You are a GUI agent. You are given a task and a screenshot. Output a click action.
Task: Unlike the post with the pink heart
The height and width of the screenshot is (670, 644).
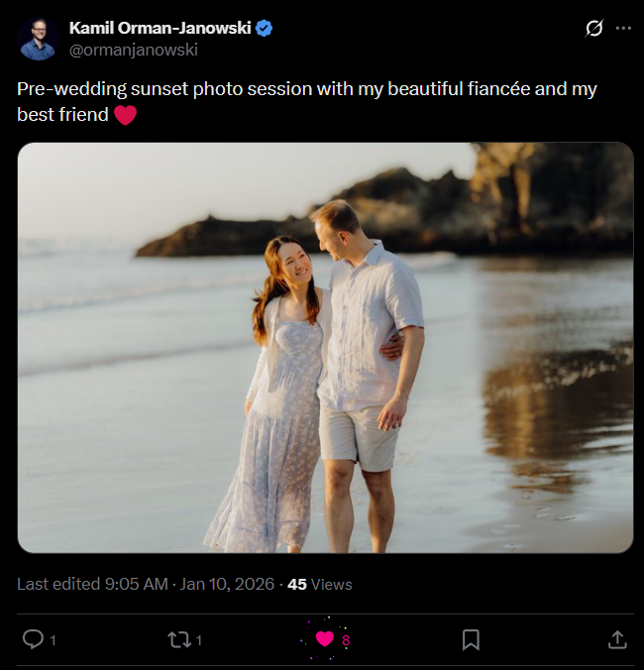(x=324, y=639)
